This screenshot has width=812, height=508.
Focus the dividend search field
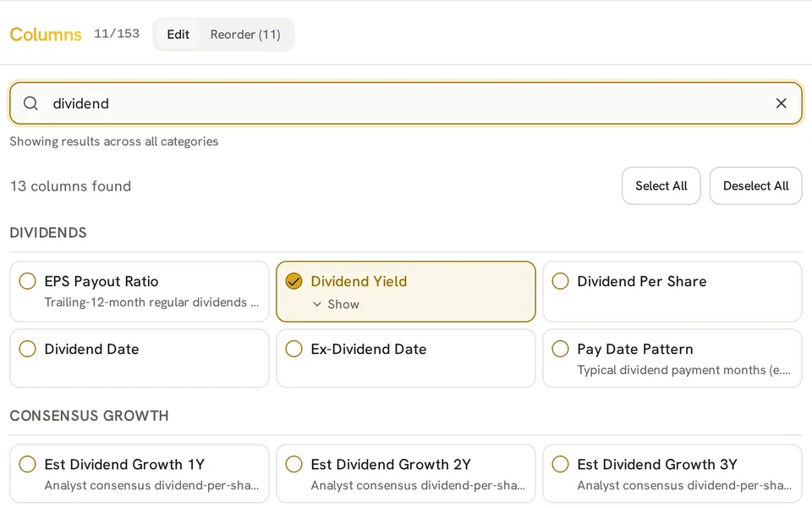coord(405,103)
